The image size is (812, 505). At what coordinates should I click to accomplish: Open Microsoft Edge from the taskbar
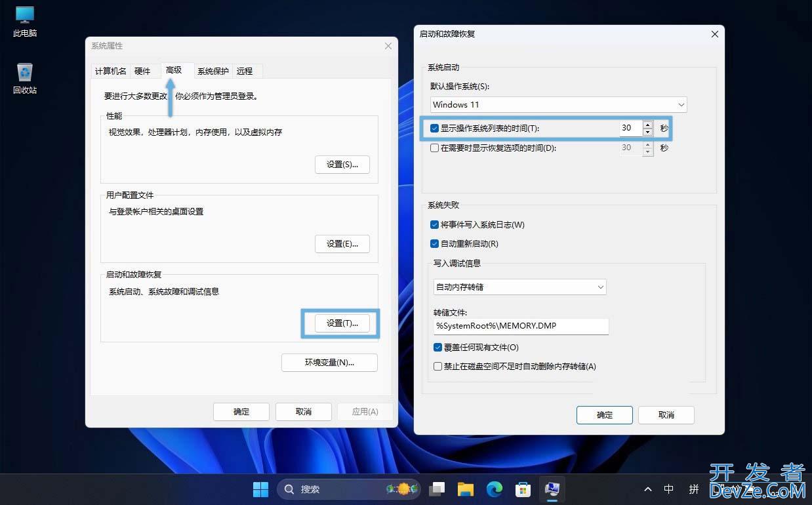point(494,489)
